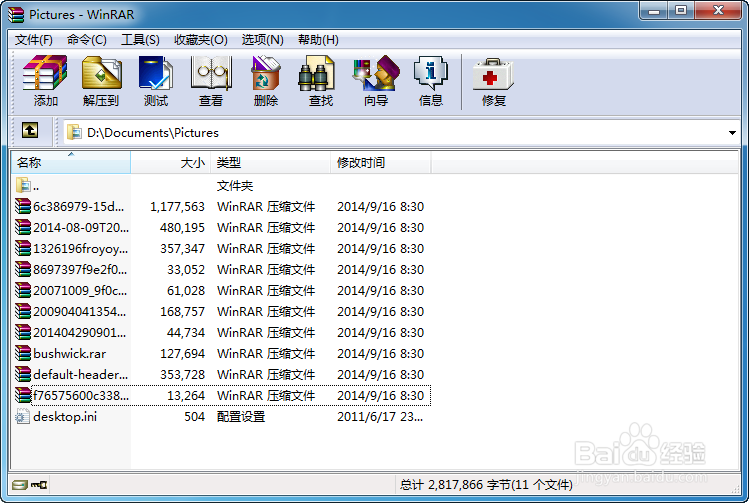Select file 200904041354...
This screenshot has width=749, height=503.
pyautogui.click(x=80, y=311)
